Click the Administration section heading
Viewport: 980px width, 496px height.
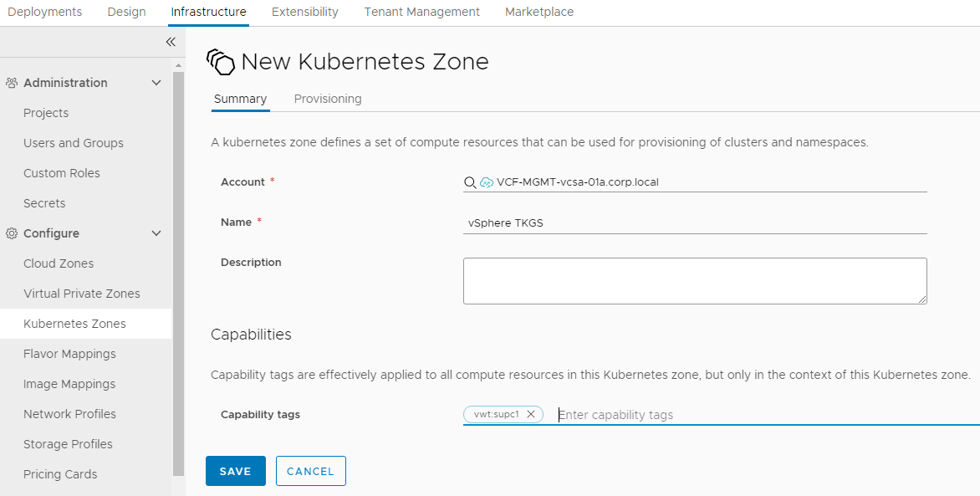pos(65,83)
